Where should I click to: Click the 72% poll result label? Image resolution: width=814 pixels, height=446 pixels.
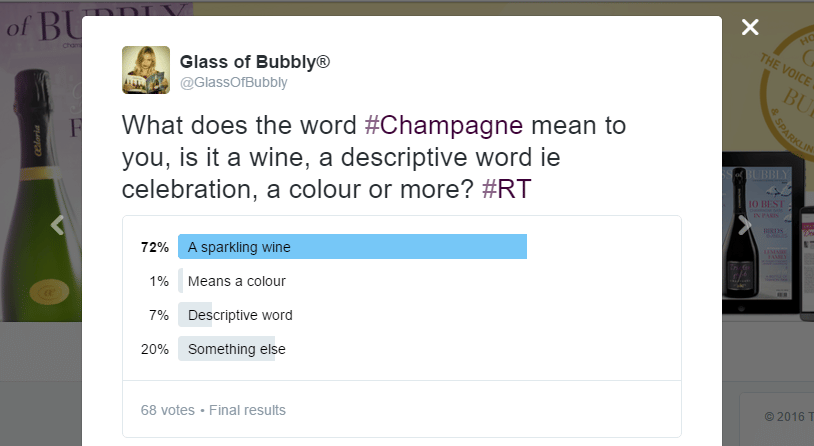[x=154, y=247]
